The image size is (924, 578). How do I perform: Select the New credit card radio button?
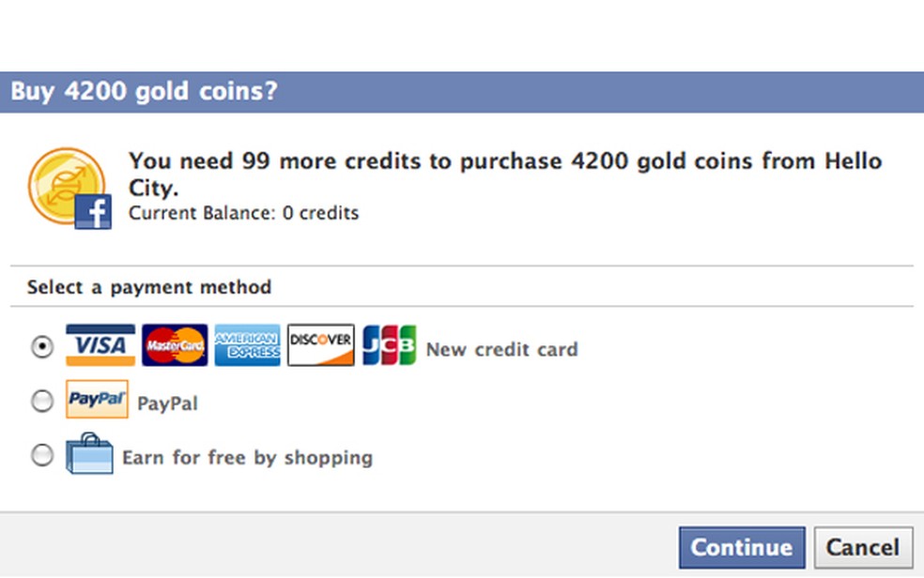(x=41, y=346)
